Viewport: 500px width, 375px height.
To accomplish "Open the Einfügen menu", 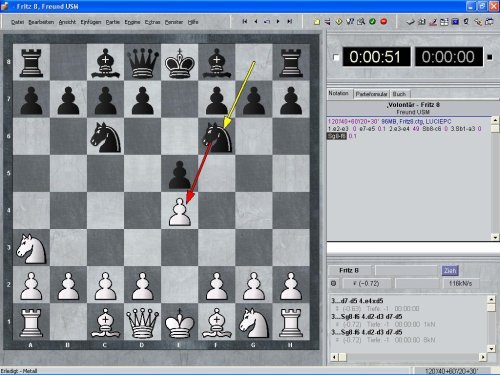I will pos(91,22).
